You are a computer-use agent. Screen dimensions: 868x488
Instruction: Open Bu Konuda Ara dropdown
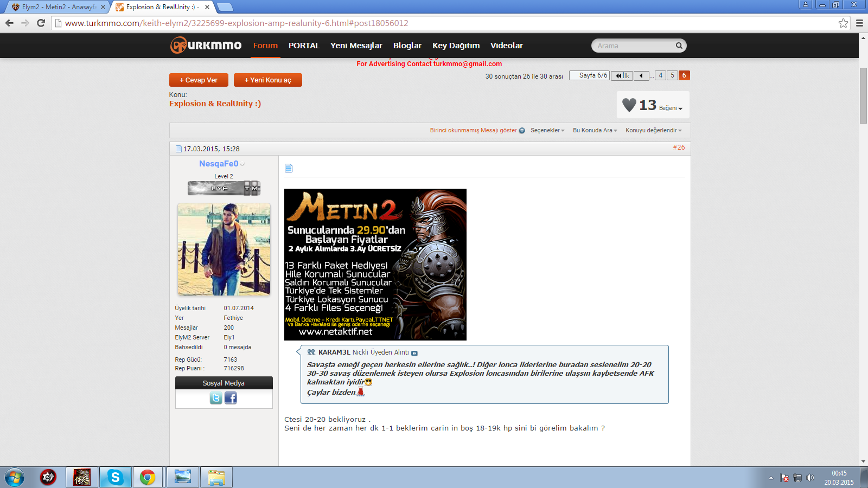point(595,131)
